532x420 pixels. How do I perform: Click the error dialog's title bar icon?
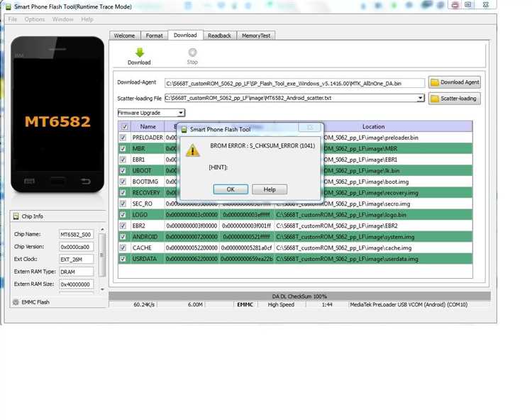tap(184, 129)
